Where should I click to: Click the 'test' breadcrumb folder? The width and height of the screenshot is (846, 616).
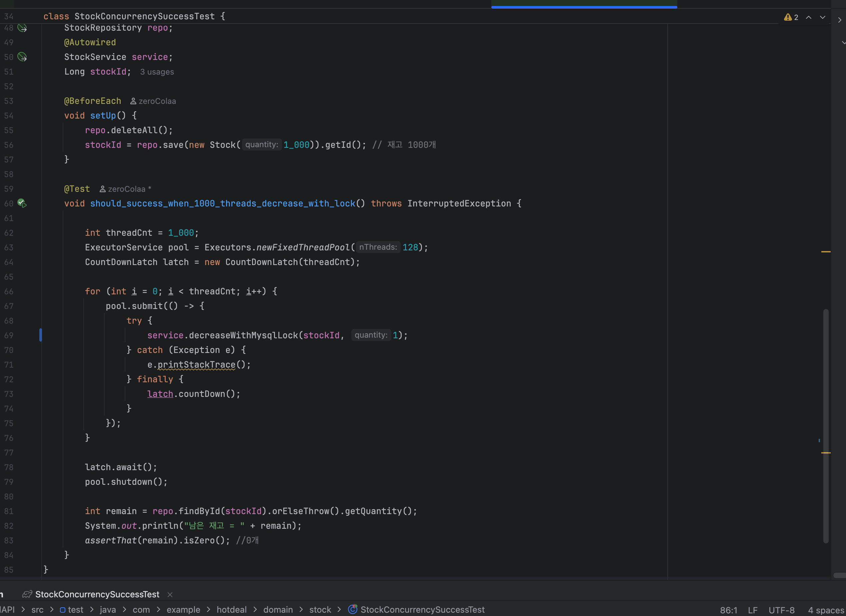coord(75,610)
